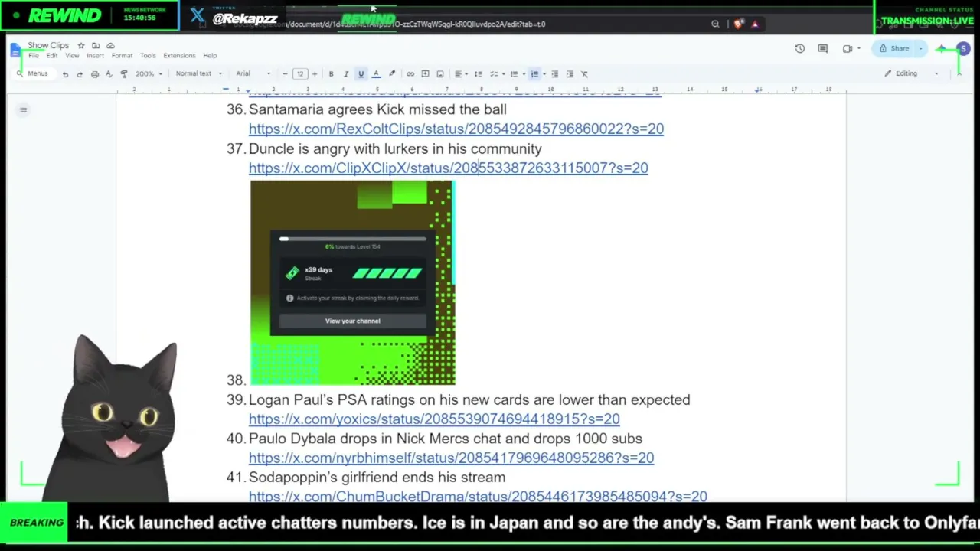Open the zoom level dropdown
Image resolution: width=980 pixels, height=551 pixels.
[x=149, y=74]
